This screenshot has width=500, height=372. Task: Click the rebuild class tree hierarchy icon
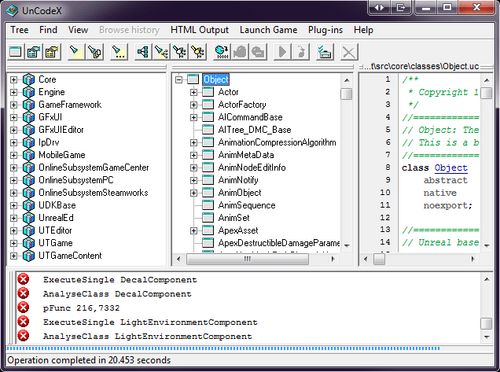(143, 52)
